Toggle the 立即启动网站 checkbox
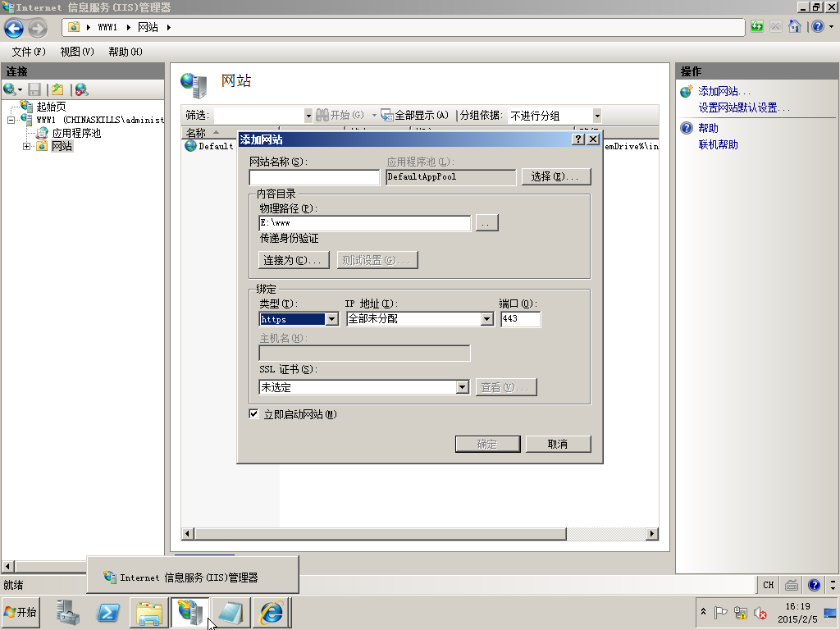This screenshot has height=630, width=840. [x=254, y=413]
